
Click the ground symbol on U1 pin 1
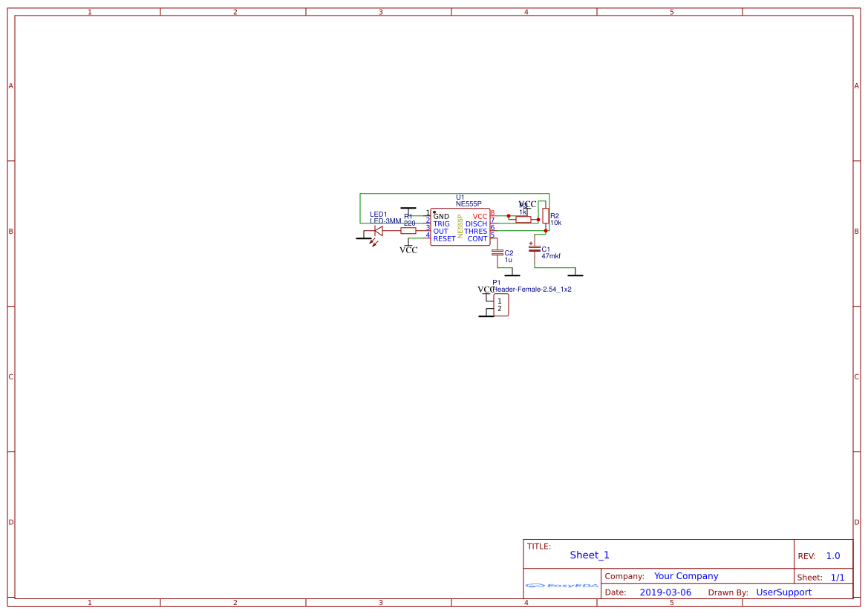408,210
